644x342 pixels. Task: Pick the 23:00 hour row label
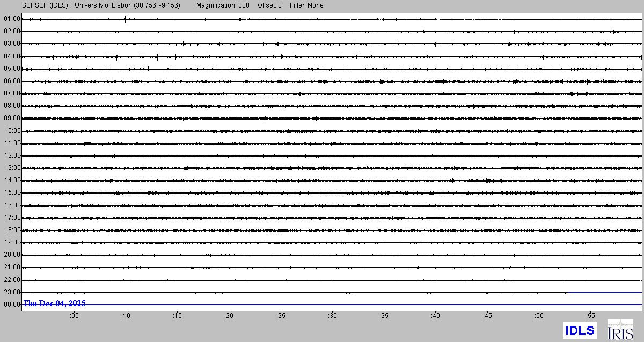point(12,292)
